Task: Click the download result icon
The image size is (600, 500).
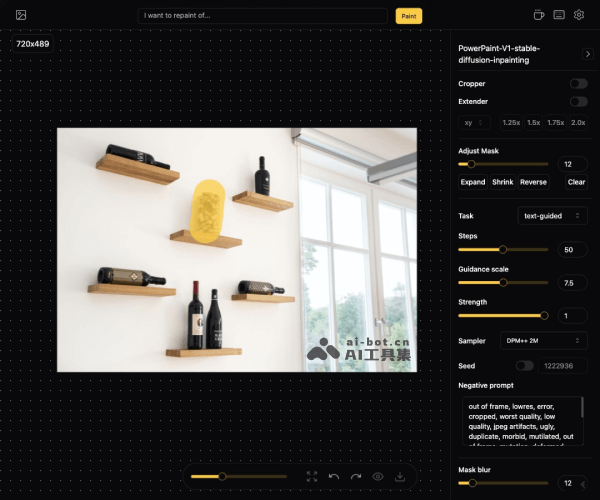Action: (401, 477)
